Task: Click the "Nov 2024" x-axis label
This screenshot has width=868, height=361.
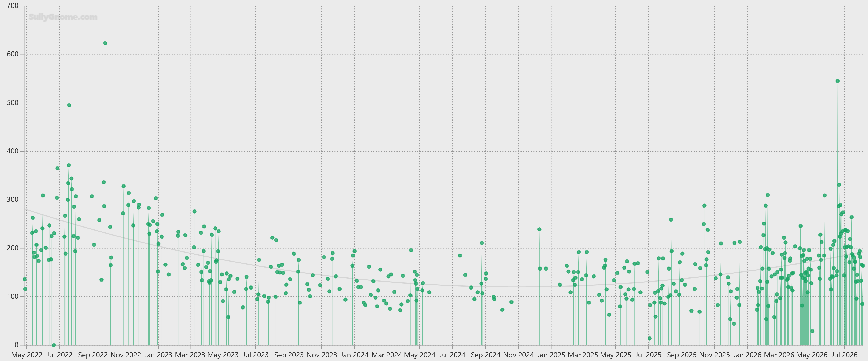Action: (x=519, y=355)
